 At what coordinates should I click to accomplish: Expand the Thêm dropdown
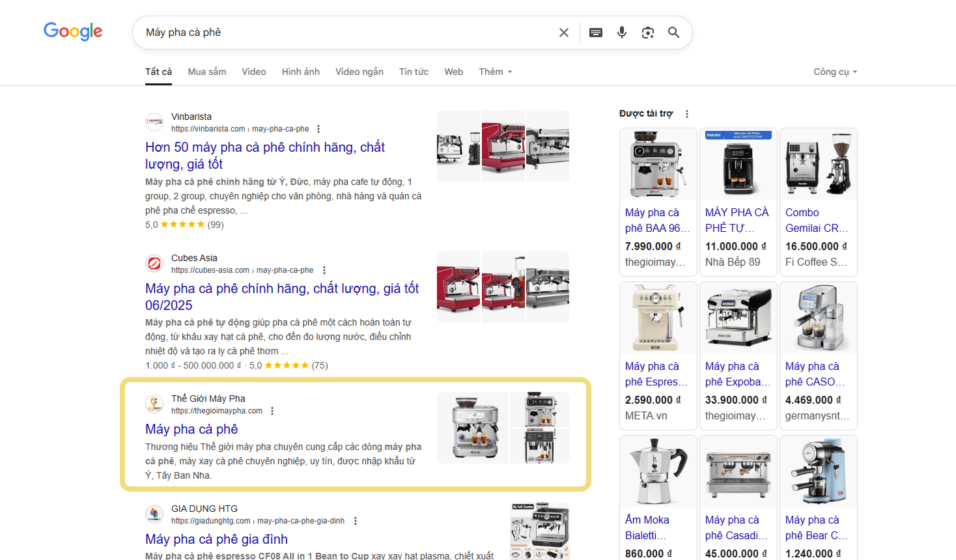496,72
